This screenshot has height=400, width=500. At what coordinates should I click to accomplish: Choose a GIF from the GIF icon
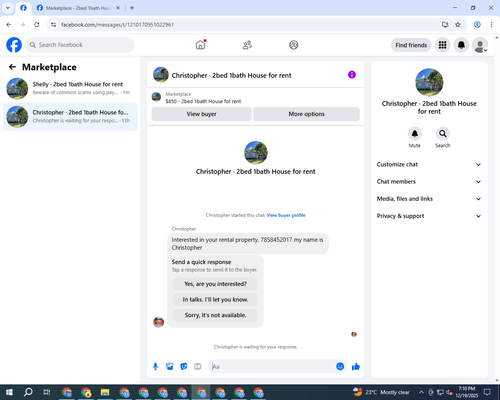pos(198,367)
